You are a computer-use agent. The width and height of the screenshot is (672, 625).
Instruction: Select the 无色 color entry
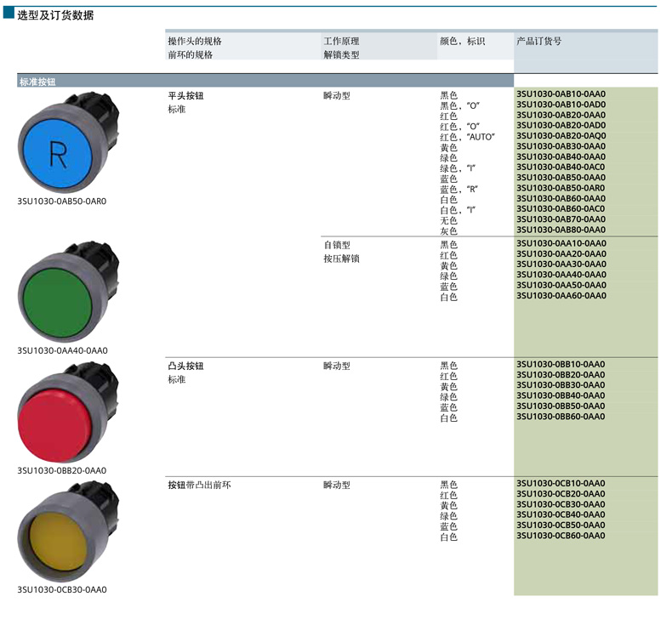pos(448,220)
